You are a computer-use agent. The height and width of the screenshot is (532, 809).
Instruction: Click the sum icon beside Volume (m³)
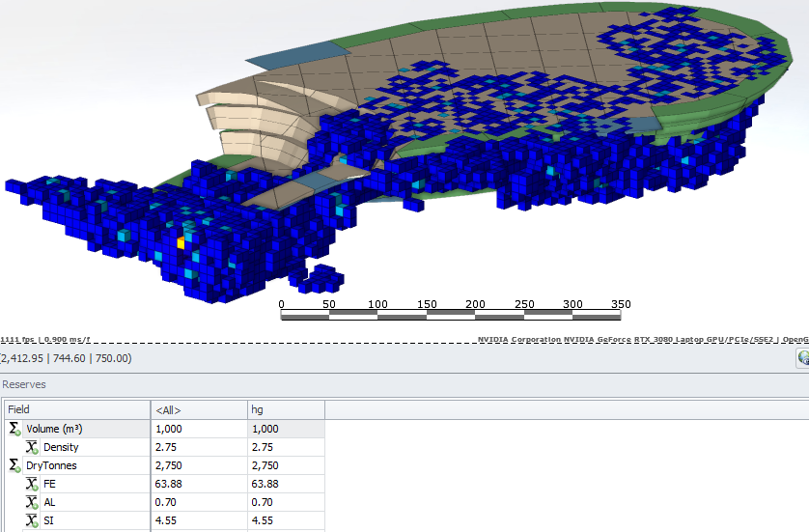[14, 429]
